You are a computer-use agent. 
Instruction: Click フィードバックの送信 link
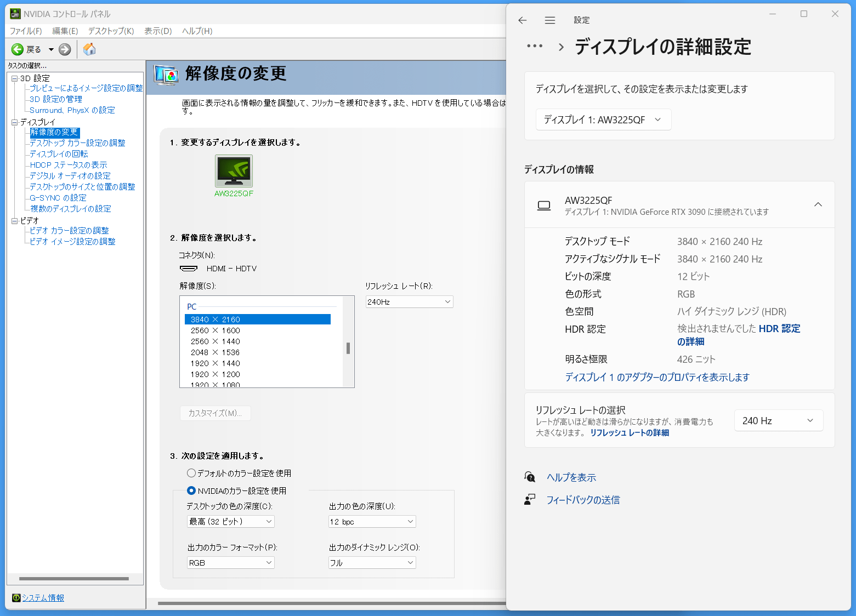point(583,500)
